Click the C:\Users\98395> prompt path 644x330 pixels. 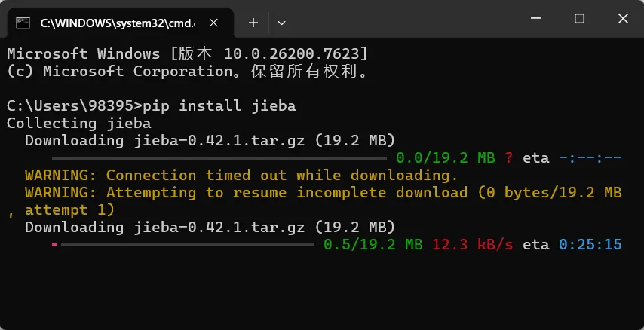(x=75, y=106)
